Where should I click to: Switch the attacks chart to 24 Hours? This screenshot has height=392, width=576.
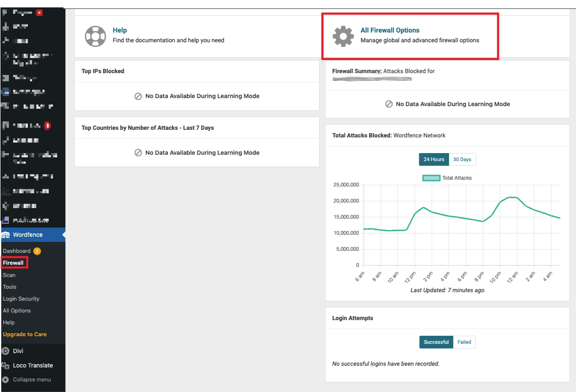click(x=434, y=159)
